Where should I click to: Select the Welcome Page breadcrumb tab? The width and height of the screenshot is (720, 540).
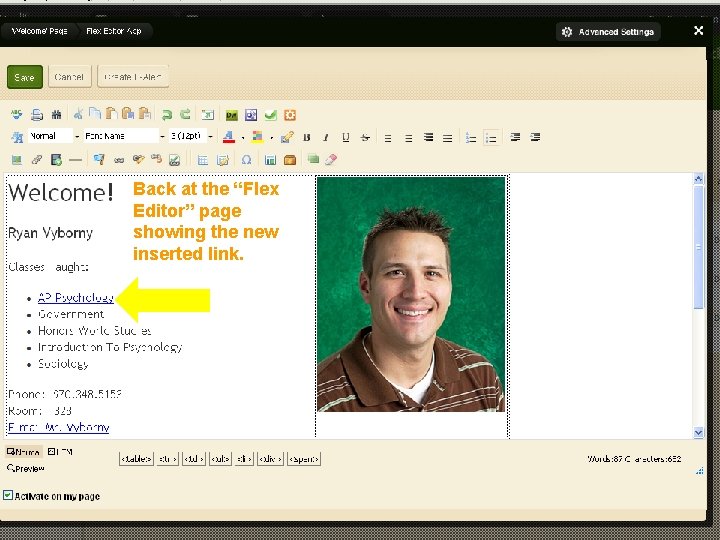click(40, 31)
